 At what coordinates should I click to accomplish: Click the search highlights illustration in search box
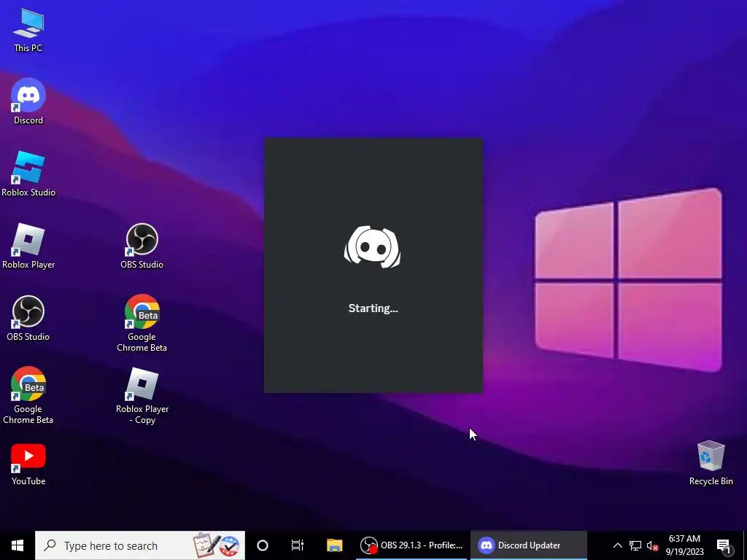[216, 545]
